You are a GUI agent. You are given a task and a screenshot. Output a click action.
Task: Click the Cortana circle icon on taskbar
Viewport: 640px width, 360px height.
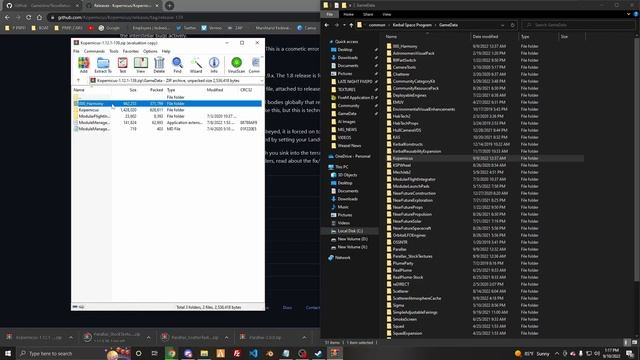(x=138, y=353)
